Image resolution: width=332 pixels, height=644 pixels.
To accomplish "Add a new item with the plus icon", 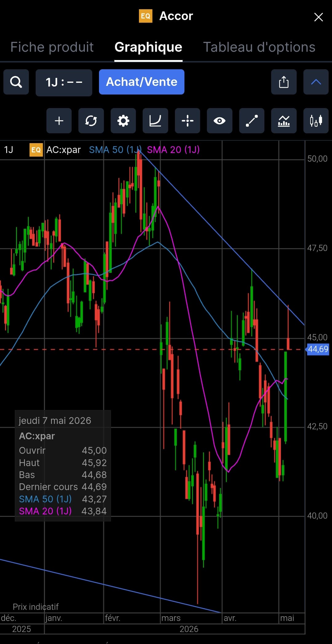I will pyautogui.click(x=59, y=121).
